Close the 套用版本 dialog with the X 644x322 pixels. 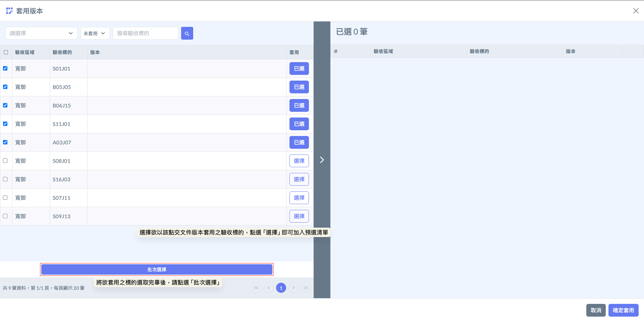click(636, 11)
